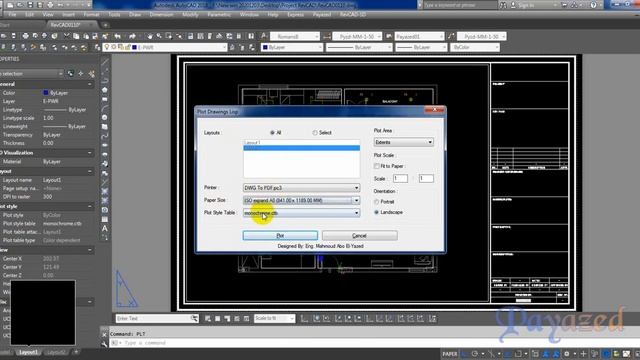Click the Multiline Text A tool
This screenshot has height=360, width=640.
click(x=105, y=229)
